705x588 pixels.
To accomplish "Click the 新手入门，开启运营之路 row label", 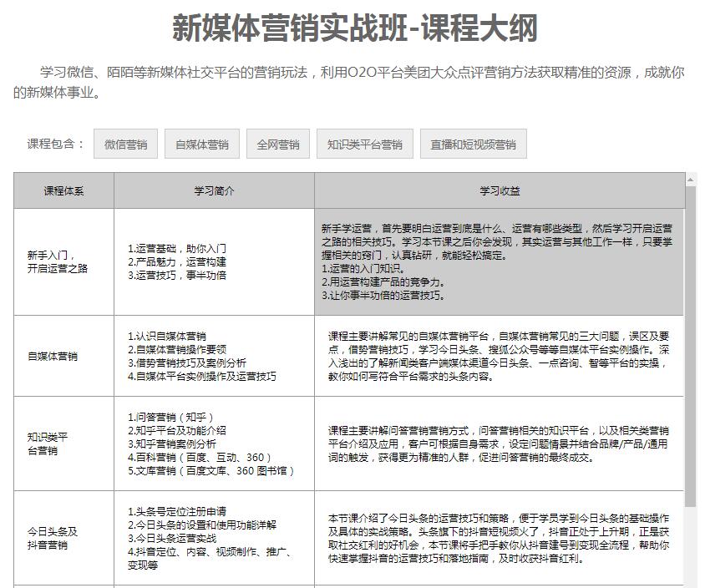I will click(58, 261).
